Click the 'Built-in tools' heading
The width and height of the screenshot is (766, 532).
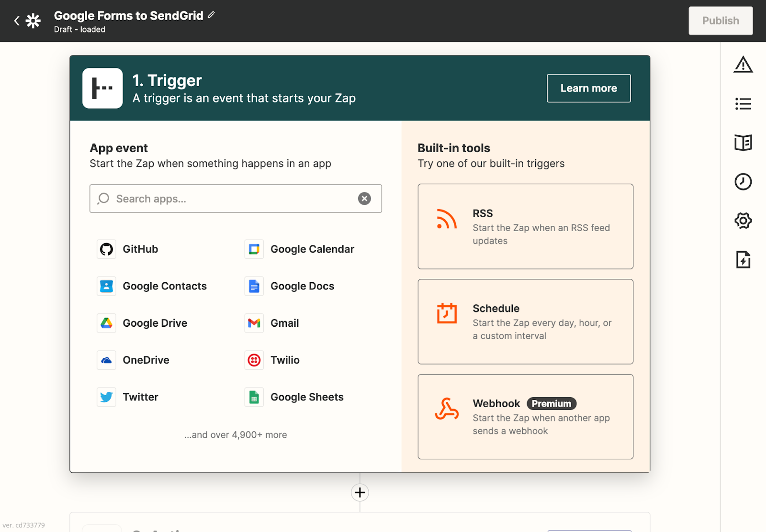(454, 148)
